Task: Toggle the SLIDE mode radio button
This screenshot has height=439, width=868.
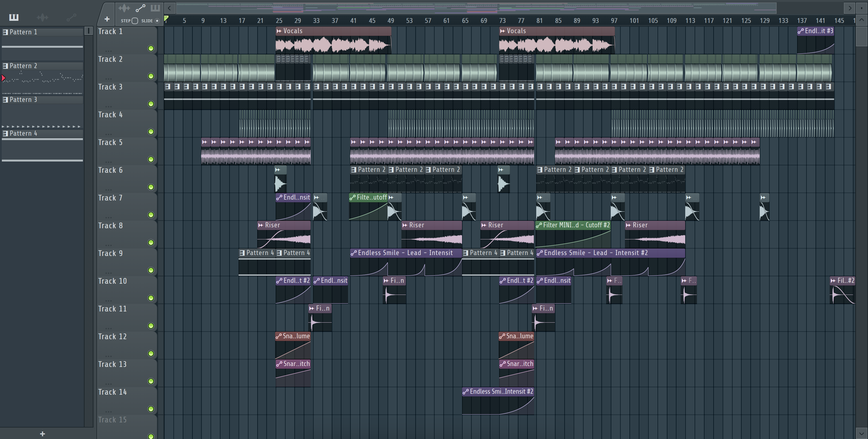Action: click(157, 21)
